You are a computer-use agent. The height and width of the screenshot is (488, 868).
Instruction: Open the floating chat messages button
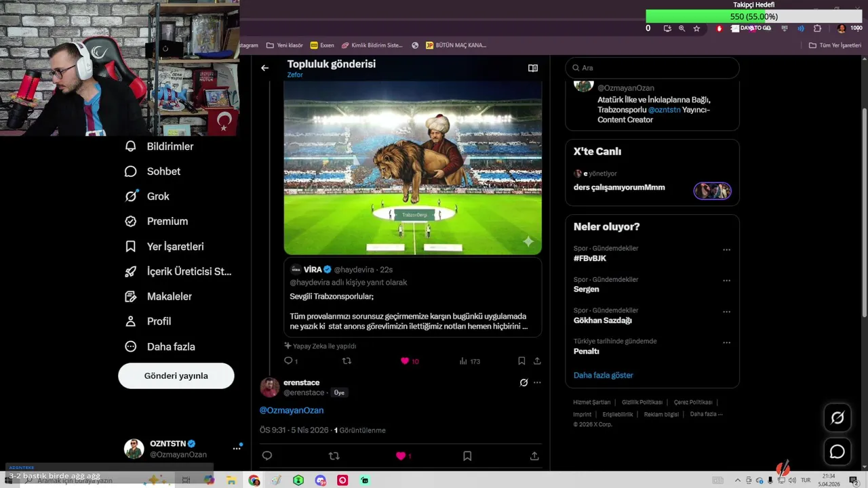(x=837, y=451)
